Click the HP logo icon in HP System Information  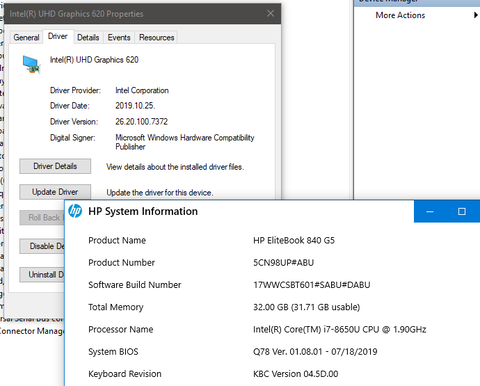[75, 211]
